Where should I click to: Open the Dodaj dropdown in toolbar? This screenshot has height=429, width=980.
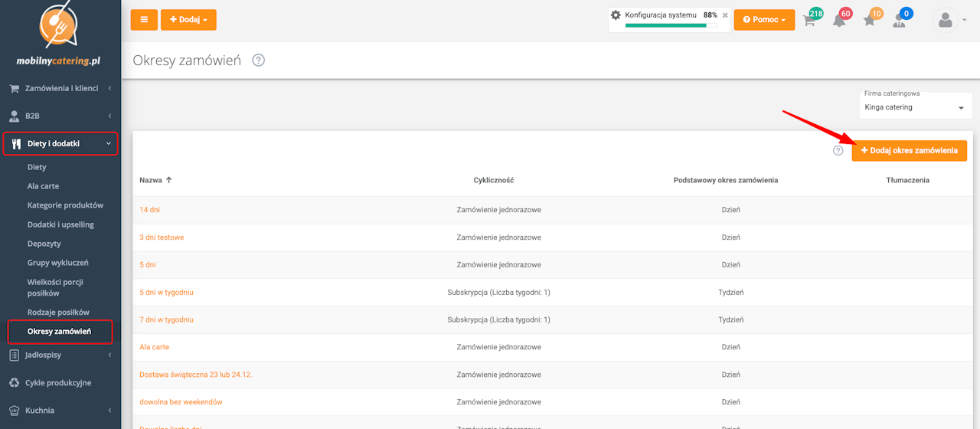click(188, 20)
